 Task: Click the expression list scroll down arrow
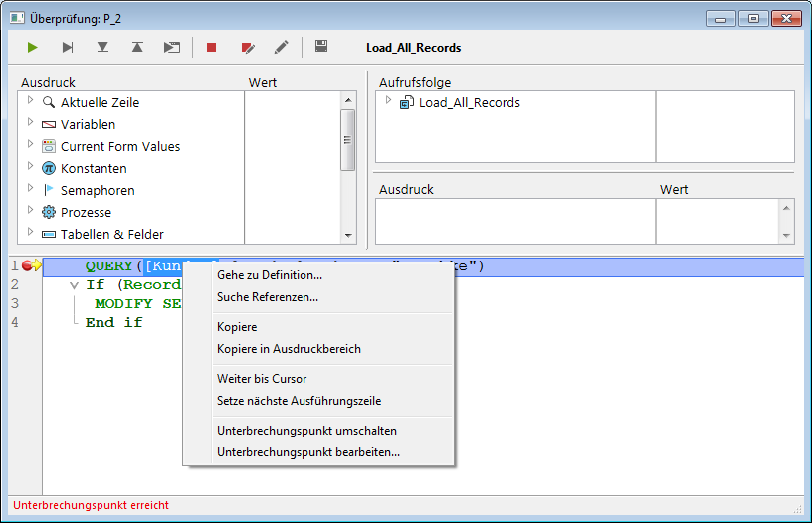tap(348, 235)
